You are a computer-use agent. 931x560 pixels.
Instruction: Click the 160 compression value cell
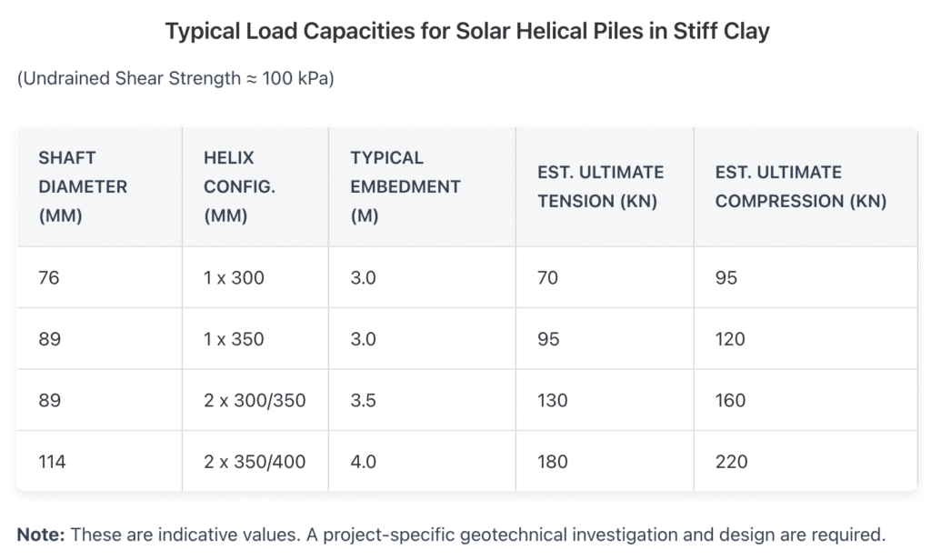[x=730, y=400]
